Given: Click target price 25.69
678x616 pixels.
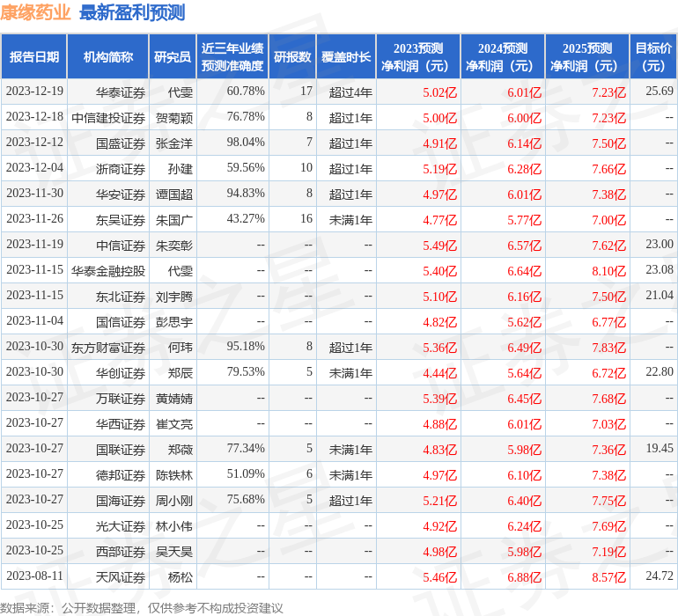Looking at the screenshot, I should [660, 92].
